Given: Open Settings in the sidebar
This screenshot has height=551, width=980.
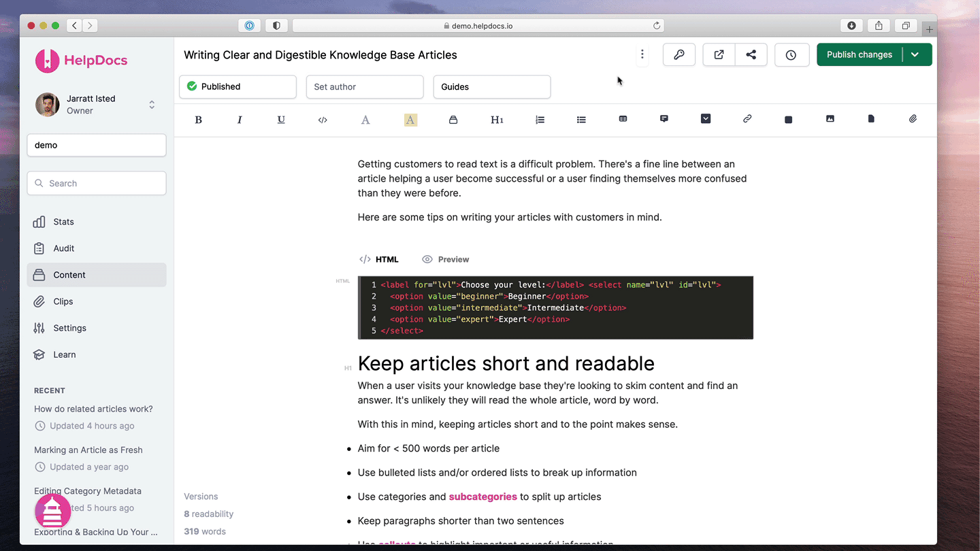Looking at the screenshot, I should [x=97, y=328].
